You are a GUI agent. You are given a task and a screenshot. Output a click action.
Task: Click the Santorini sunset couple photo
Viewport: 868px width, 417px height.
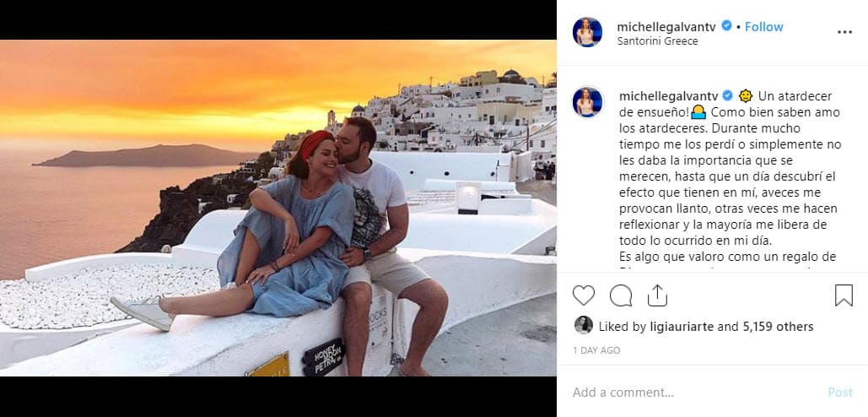coord(278,208)
